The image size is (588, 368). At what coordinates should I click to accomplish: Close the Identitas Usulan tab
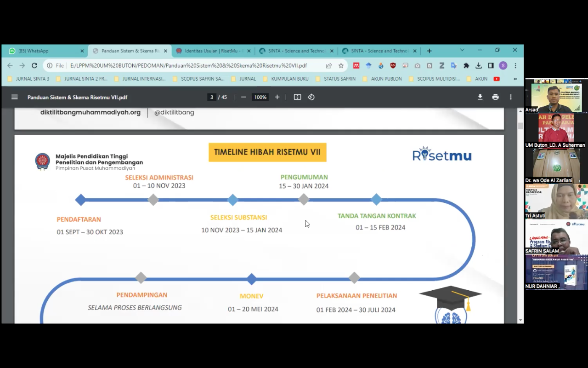[248, 51]
